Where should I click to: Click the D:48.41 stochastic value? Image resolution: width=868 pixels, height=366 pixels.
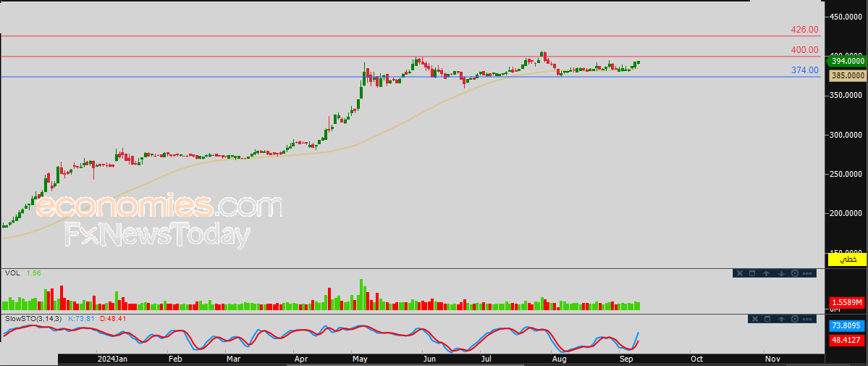113,318
